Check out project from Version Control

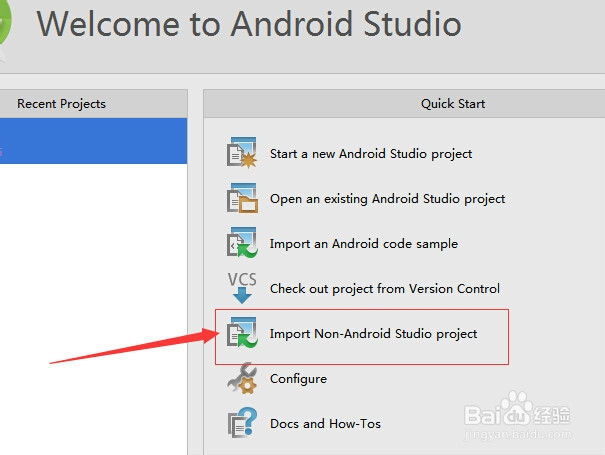[x=385, y=289]
